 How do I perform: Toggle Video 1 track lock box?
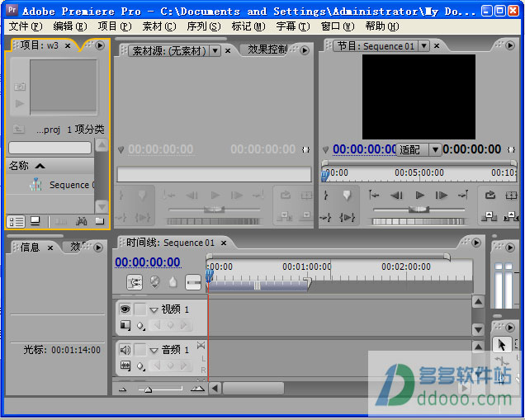140,309
